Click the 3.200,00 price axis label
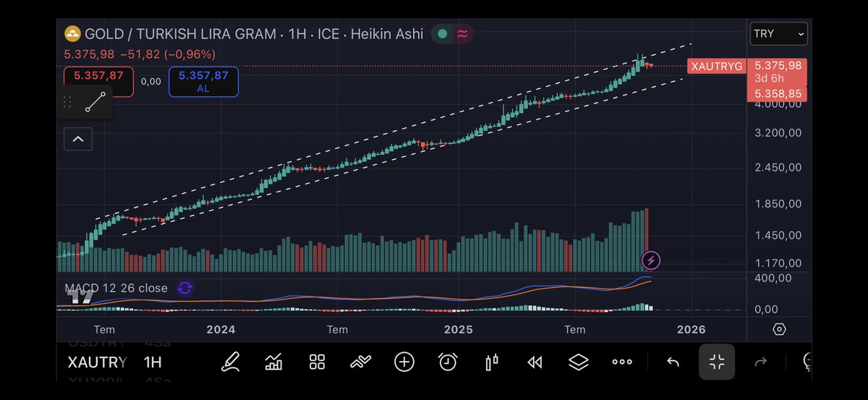868x400 pixels. point(778,134)
